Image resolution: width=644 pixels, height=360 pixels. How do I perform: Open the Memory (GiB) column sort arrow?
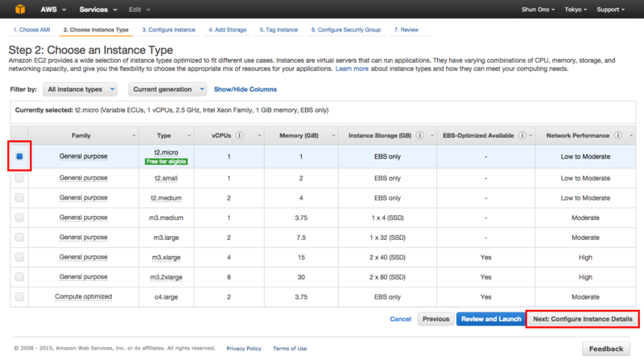(333, 135)
